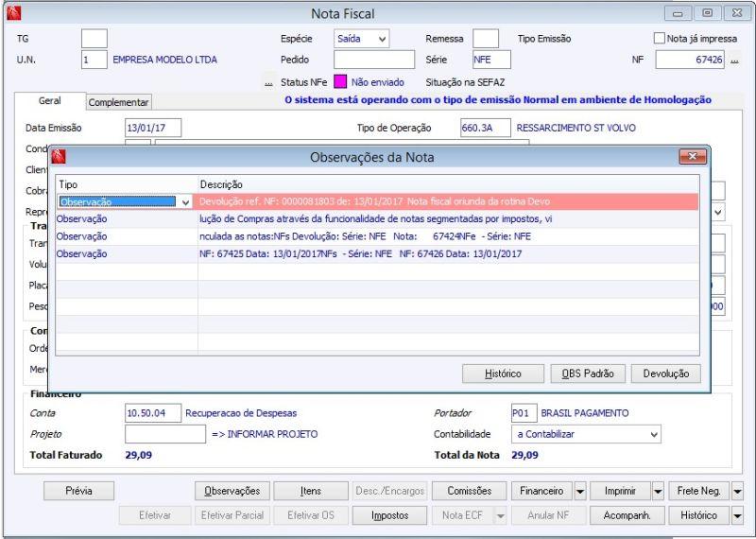Expand the Tipo Observação combo box

185,202
